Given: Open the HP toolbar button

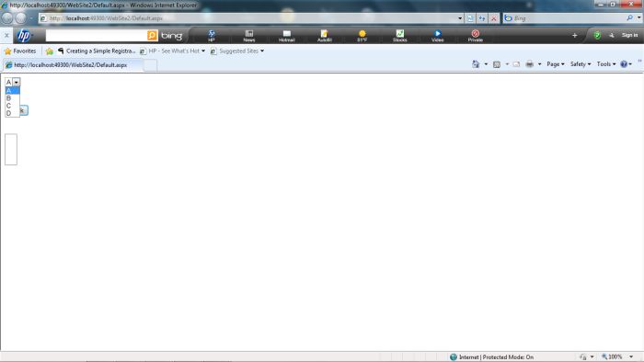Looking at the screenshot, I should (212, 36).
